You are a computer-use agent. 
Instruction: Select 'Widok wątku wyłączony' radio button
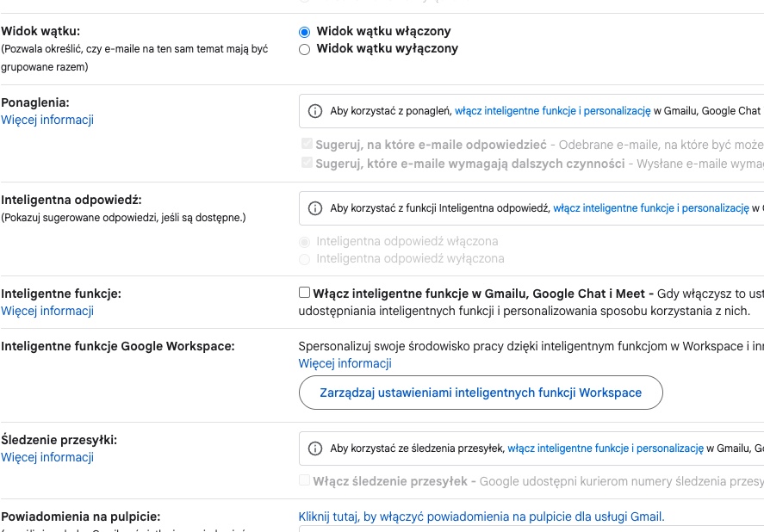click(304, 49)
